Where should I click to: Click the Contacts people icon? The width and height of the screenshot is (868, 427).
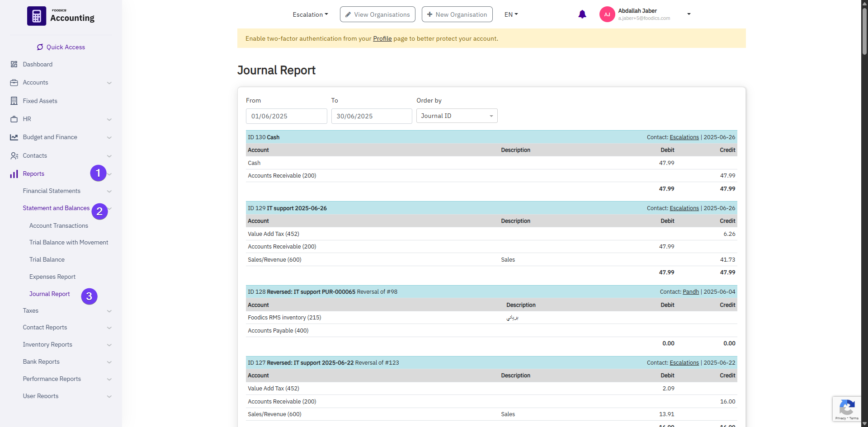(x=14, y=155)
